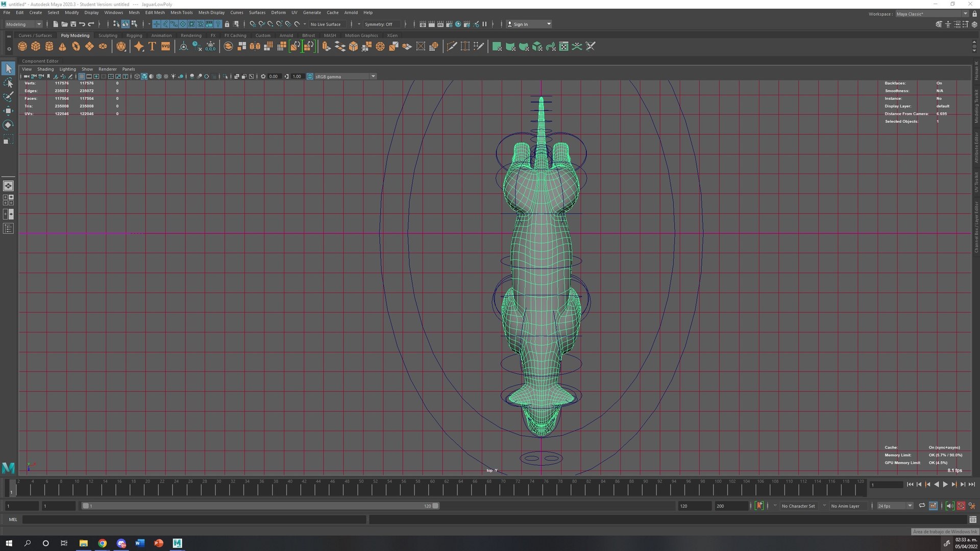Image resolution: width=980 pixels, height=551 pixels.
Task: Open the 24 fps frame rate dropdown
Action: click(x=895, y=506)
